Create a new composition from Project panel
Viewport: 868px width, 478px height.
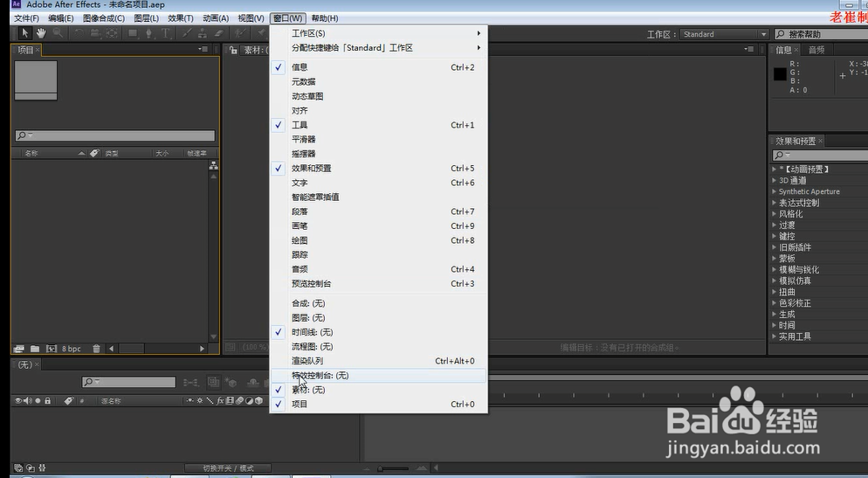(x=52, y=349)
